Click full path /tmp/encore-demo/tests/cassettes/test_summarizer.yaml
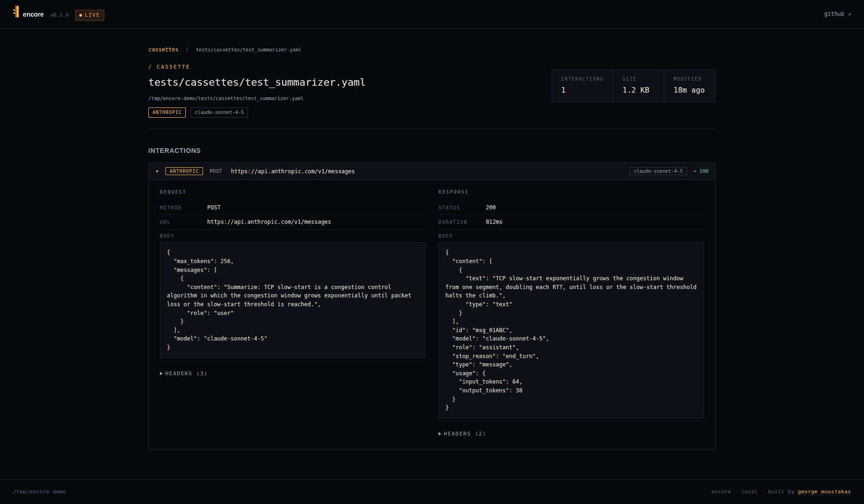This screenshot has width=864, height=504. point(226,98)
